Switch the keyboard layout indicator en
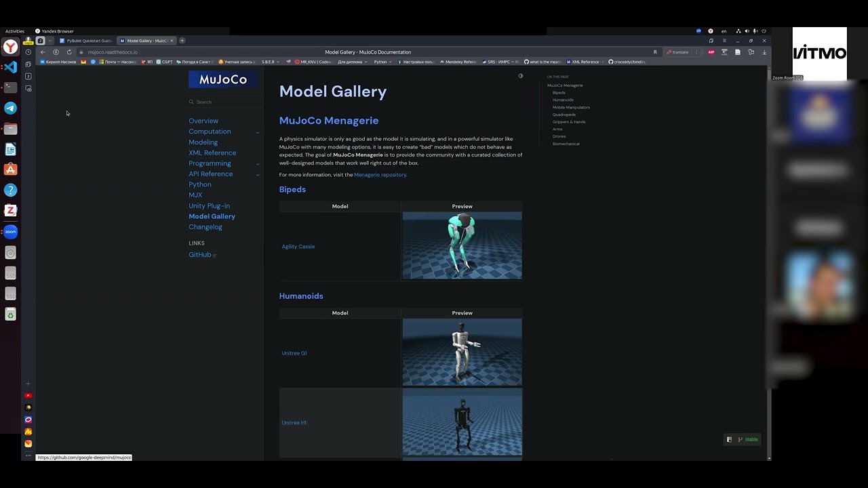The image size is (868, 488). [724, 31]
